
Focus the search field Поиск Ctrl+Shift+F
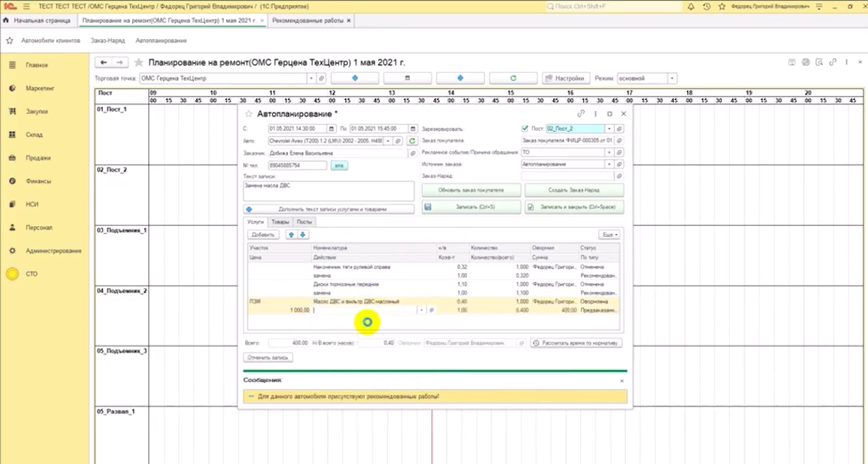[x=613, y=7]
